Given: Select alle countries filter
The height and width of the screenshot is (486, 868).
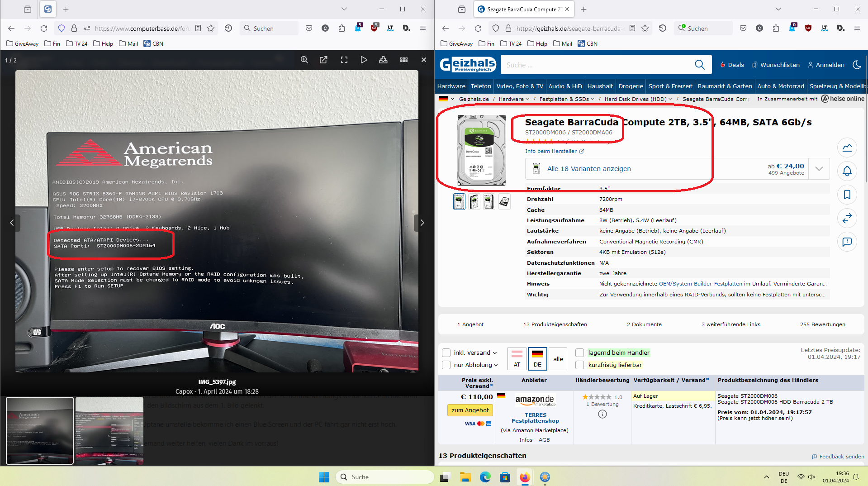Looking at the screenshot, I should click(558, 358).
